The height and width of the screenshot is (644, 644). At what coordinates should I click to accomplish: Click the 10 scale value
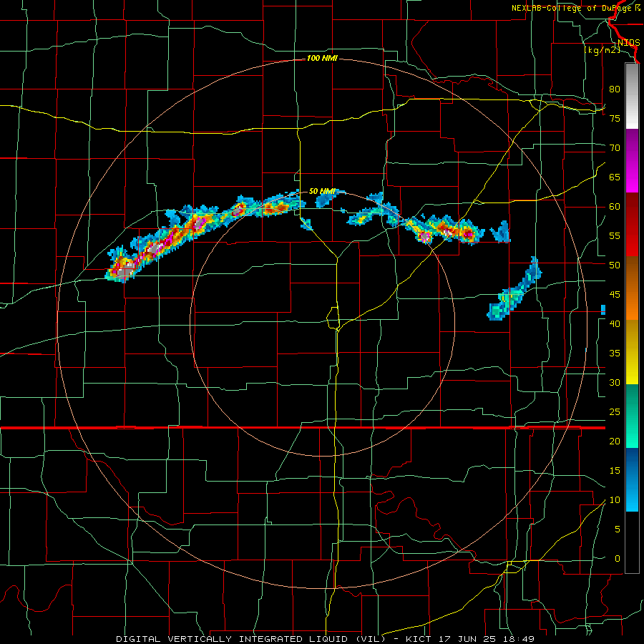coord(615,500)
